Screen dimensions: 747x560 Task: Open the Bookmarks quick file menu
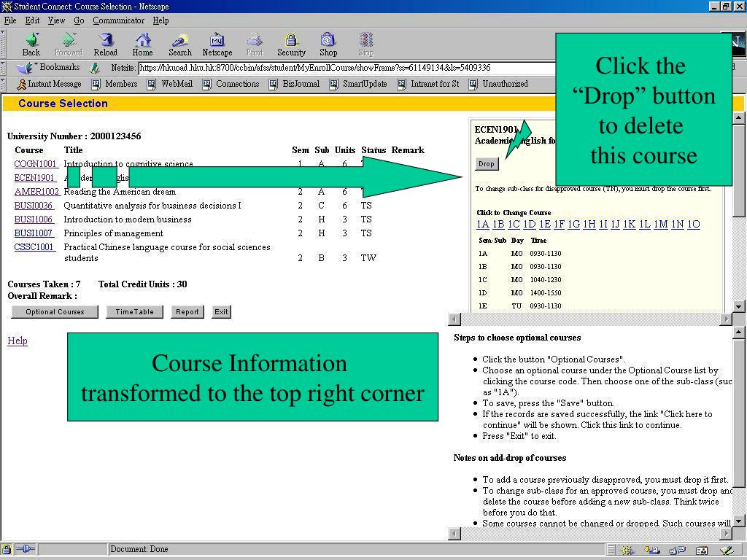point(48,67)
